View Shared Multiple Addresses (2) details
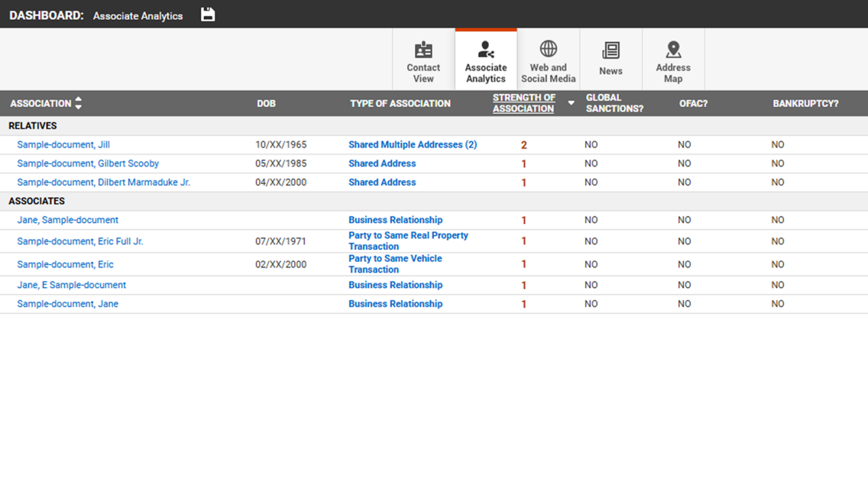 click(x=412, y=144)
